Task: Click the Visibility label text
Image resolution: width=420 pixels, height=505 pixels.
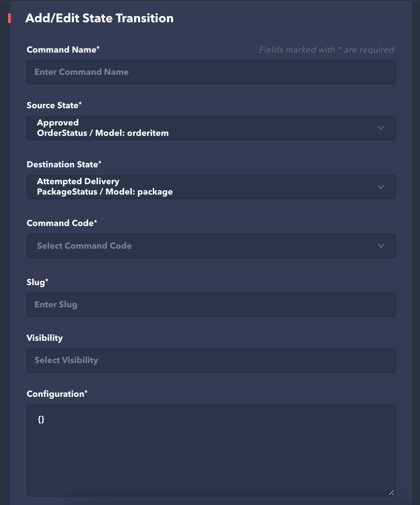Action: pyautogui.click(x=45, y=338)
